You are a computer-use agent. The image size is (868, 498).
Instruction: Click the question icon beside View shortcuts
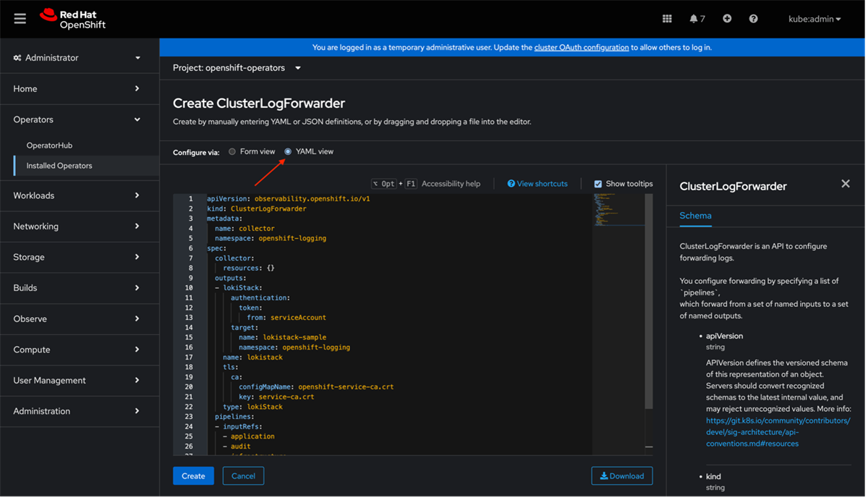coord(511,184)
